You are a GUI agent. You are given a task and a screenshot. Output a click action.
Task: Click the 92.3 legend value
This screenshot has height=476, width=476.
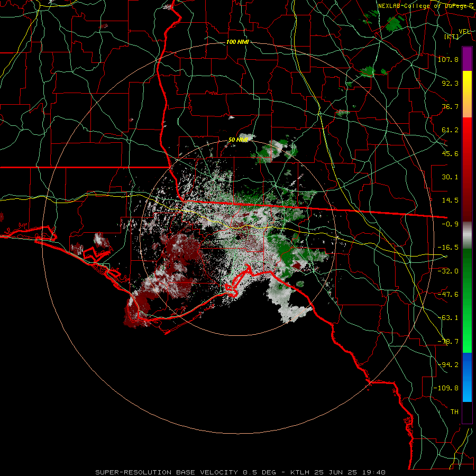(x=450, y=83)
